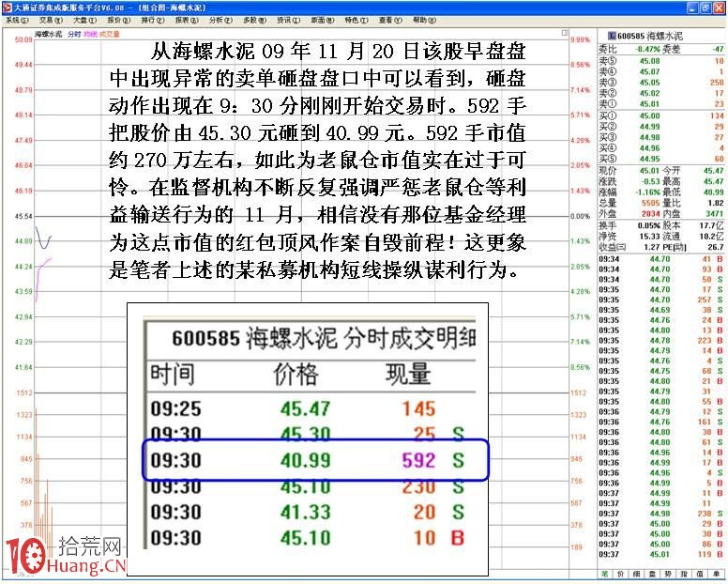Open the 值 value tab
728x584 pixels.
(700, 573)
